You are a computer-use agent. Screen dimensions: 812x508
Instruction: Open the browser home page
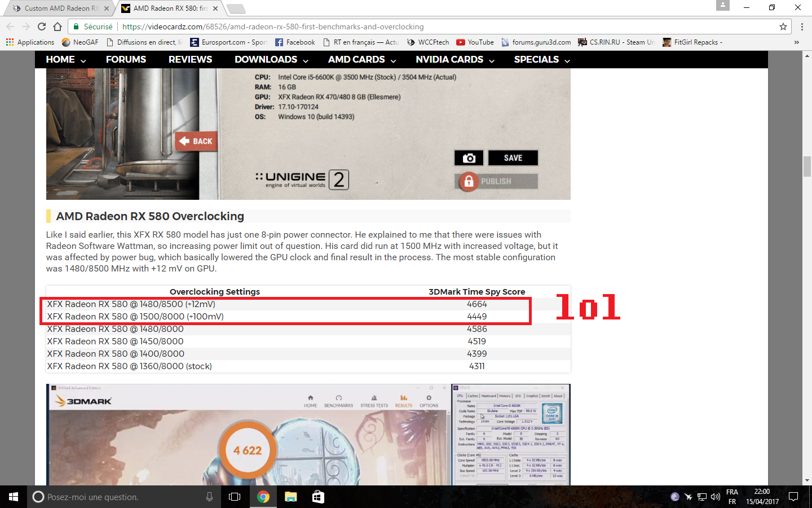click(58, 27)
